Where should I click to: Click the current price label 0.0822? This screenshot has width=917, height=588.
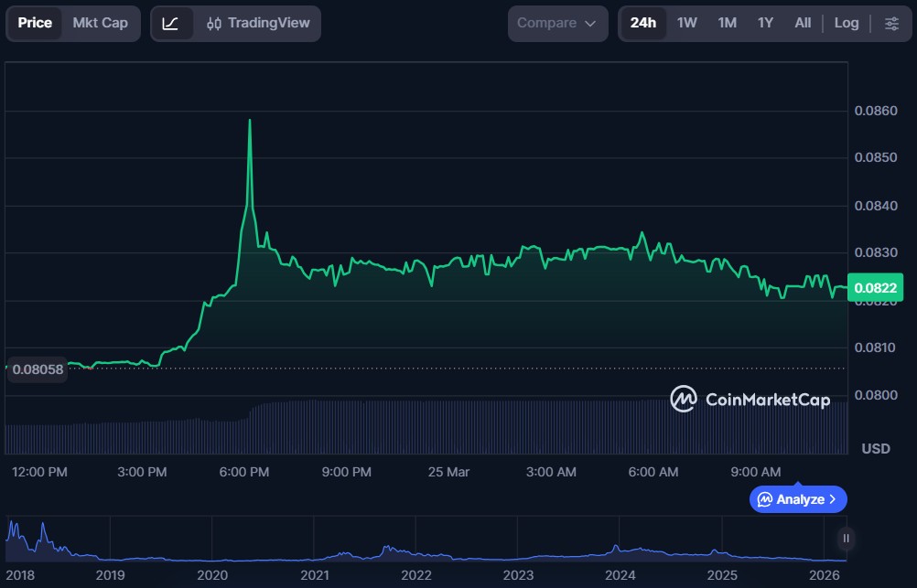pyautogui.click(x=876, y=288)
